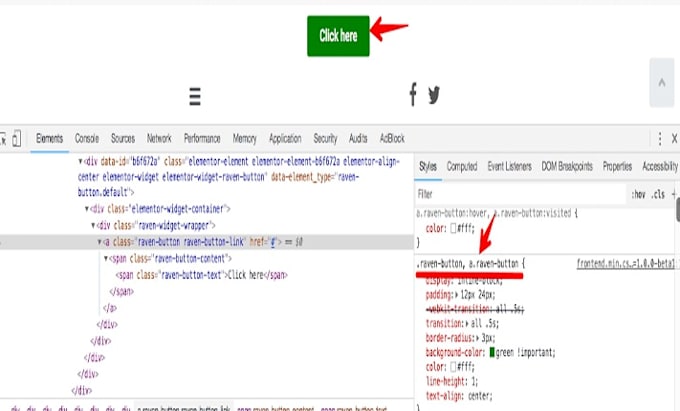Viewport: 680px width, 411px height.
Task: Open the Properties sub-tab
Action: pyautogui.click(x=617, y=166)
